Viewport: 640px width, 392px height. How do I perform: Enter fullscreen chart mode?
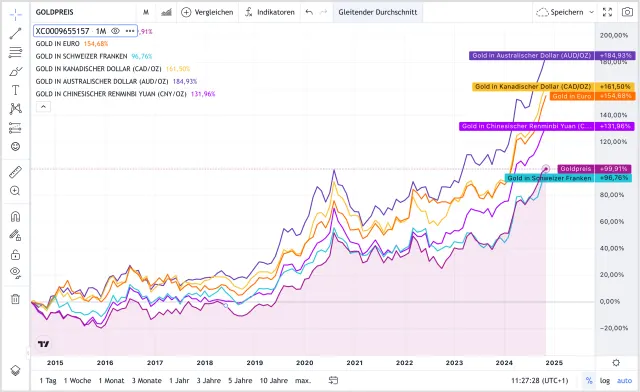(607, 12)
